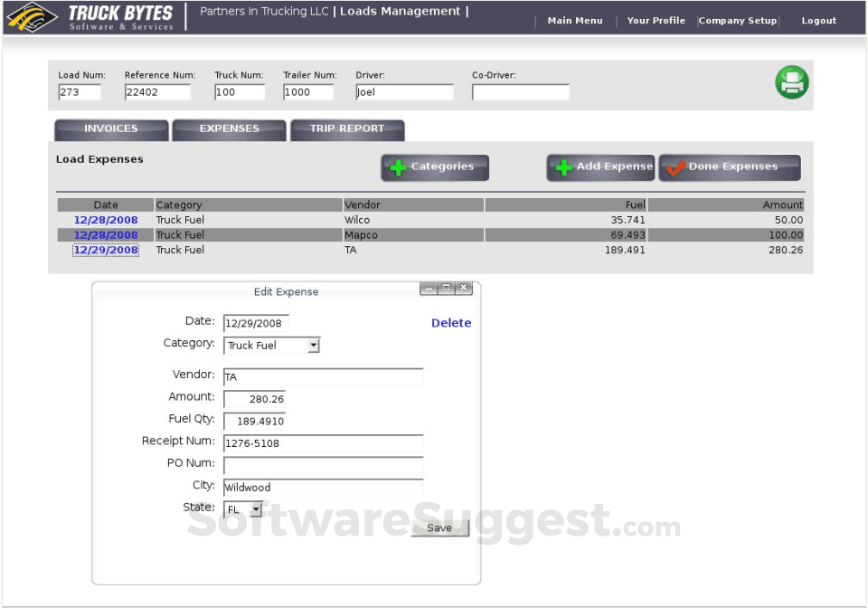This screenshot has height=608, width=868.
Task: Click the plus icon on Add Expense
Action: (x=565, y=167)
